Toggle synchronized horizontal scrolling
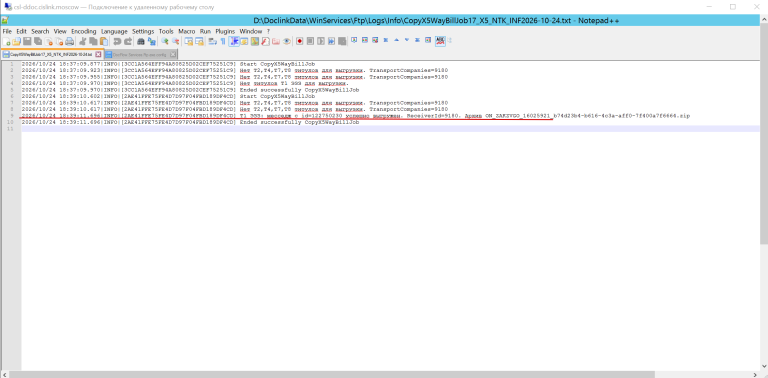 pos(199,41)
